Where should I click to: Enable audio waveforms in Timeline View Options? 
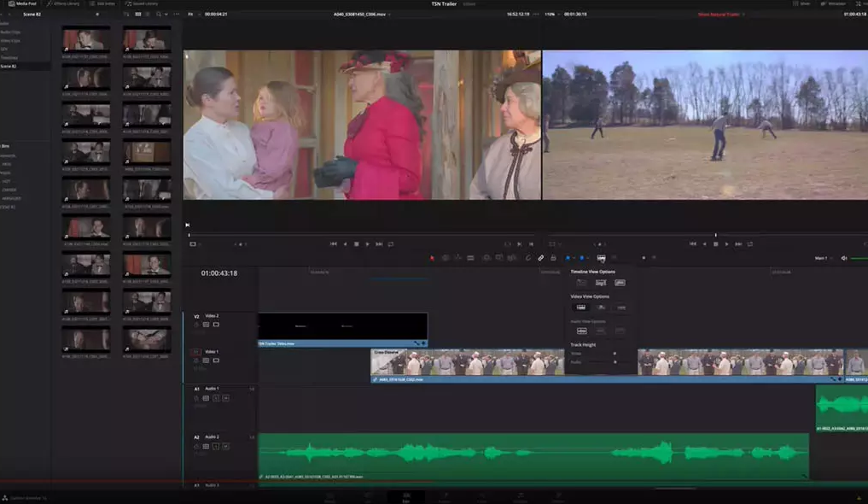(620, 283)
